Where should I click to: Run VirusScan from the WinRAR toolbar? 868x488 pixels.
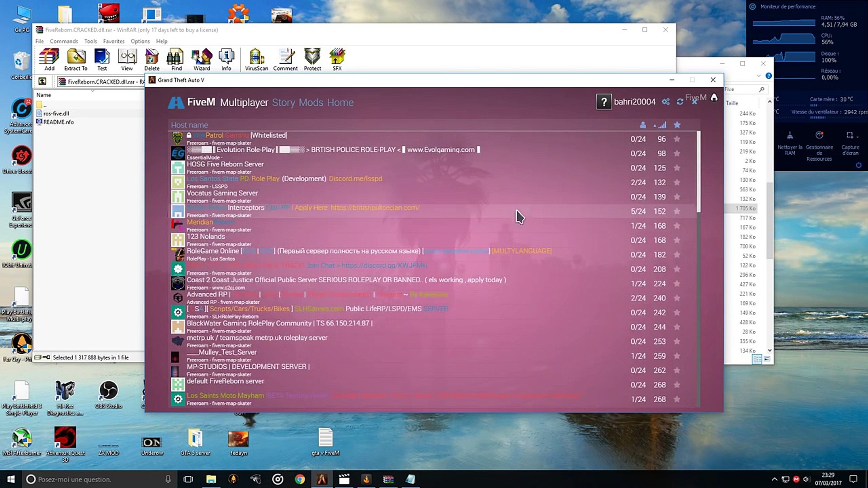256,60
